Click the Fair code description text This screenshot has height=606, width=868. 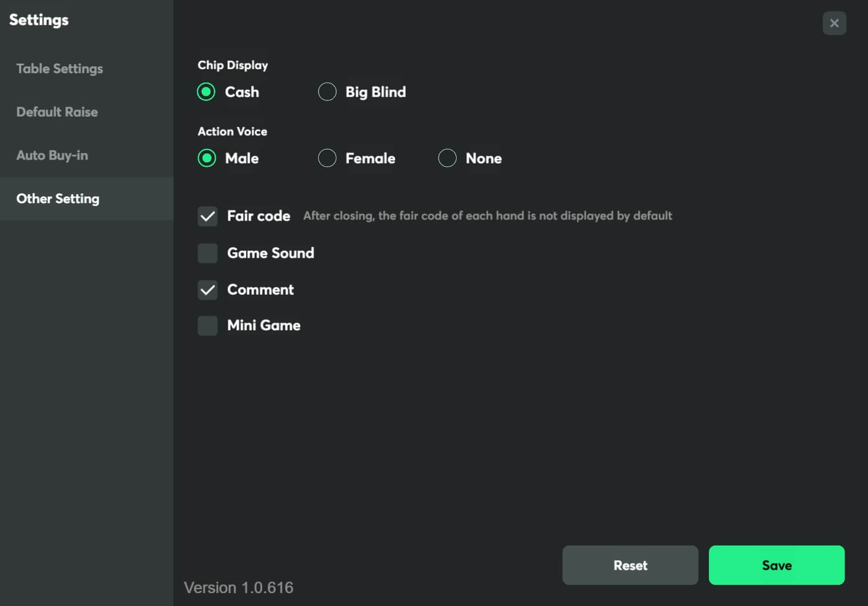tap(487, 216)
